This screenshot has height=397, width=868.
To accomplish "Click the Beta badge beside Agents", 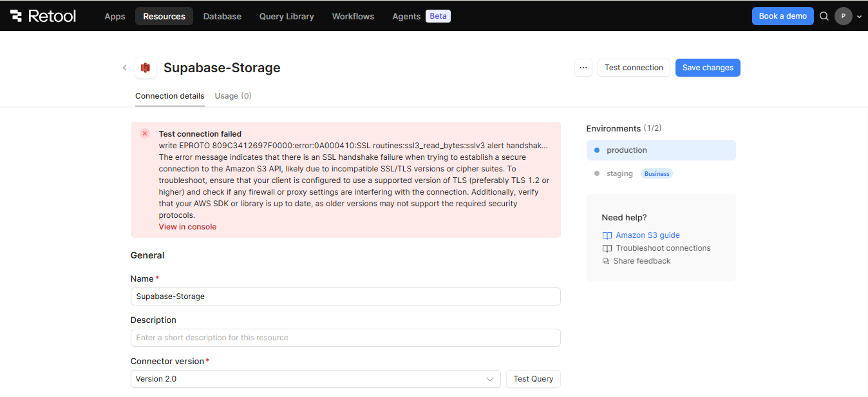I will (438, 16).
